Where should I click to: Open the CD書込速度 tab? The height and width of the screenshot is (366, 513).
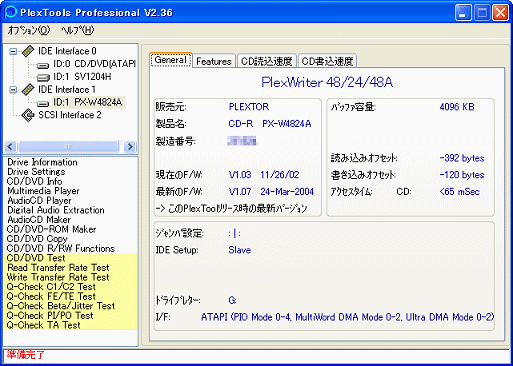click(x=327, y=61)
